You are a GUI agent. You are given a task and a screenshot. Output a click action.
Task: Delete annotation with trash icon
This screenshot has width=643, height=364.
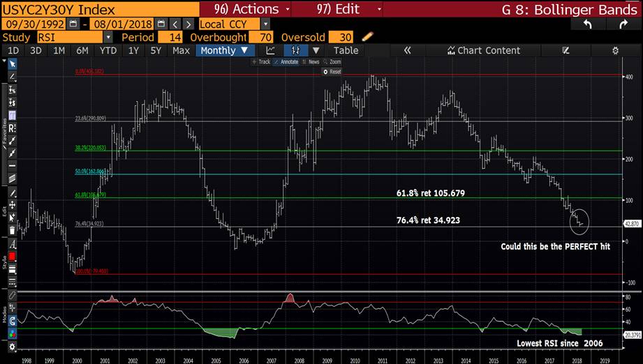click(13, 230)
